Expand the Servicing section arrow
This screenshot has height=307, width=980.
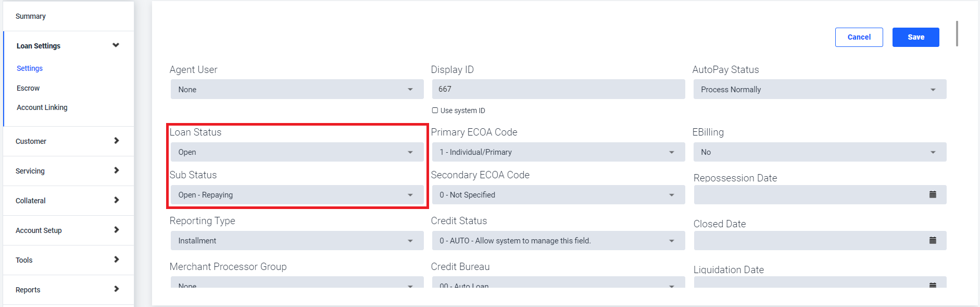[116, 170]
